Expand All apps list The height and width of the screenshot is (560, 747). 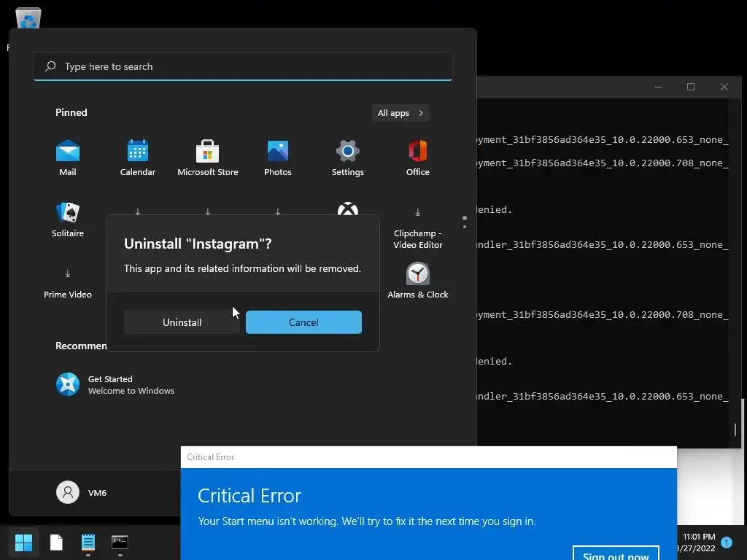400,113
